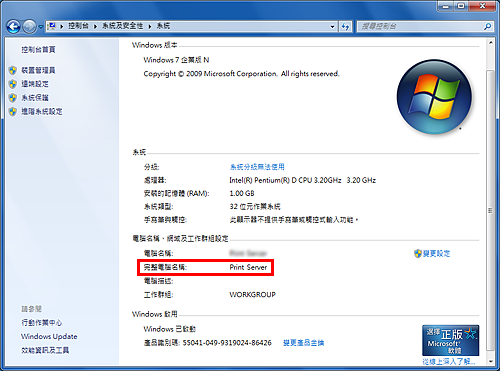Select 系統及安全性 in the address breadcrumb
The height and width of the screenshot is (371, 500).
click(122, 26)
